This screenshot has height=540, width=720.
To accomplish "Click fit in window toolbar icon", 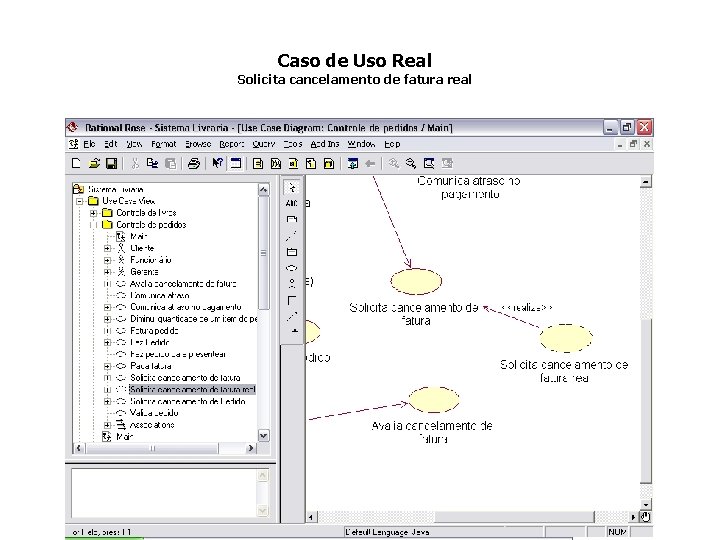I will 429,163.
